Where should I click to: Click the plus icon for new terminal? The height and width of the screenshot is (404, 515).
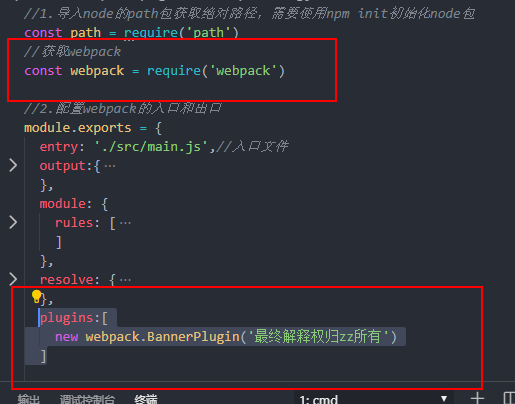(477, 398)
